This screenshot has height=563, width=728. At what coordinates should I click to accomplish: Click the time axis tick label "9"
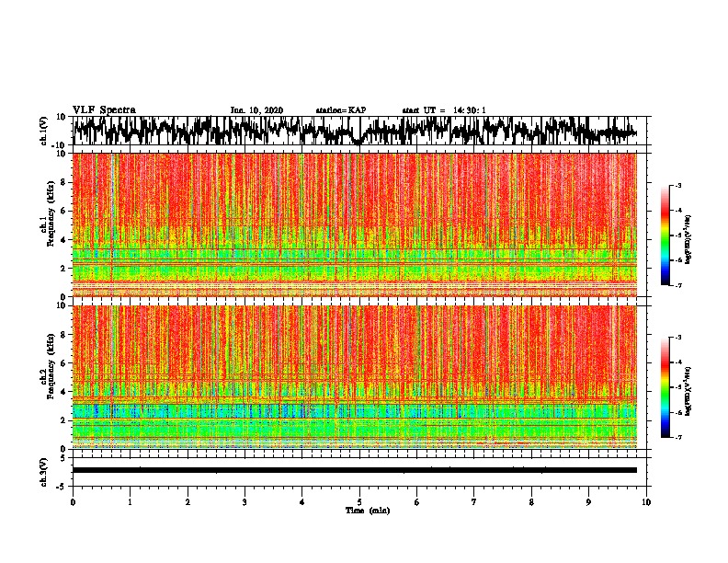click(x=588, y=502)
